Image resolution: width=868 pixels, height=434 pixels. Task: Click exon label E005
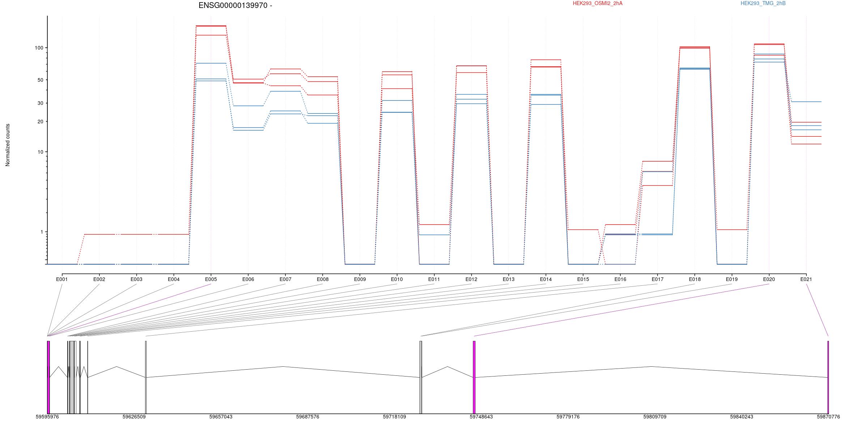[x=211, y=279]
